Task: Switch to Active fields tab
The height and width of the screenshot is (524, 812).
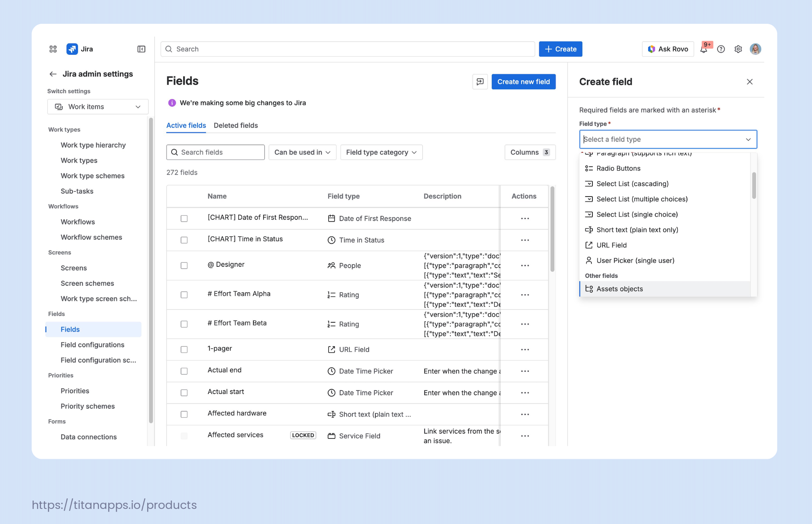Action: (x=186, y=125)
